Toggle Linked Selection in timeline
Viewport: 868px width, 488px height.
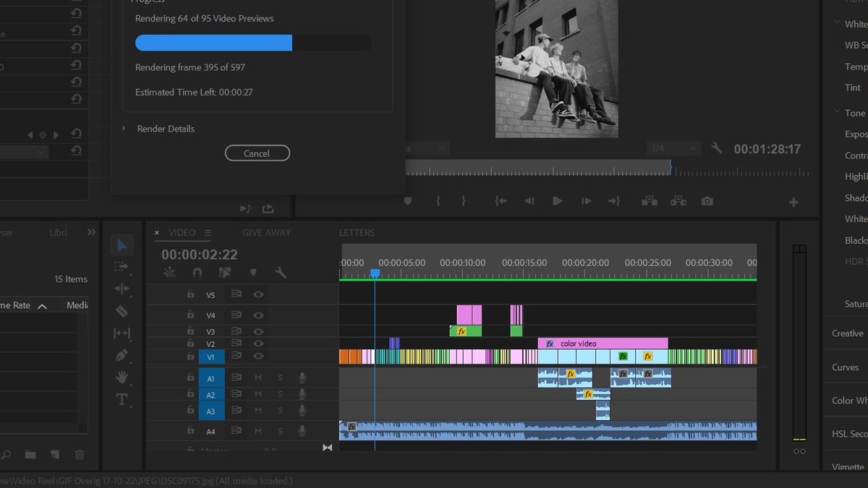point(225,273)
